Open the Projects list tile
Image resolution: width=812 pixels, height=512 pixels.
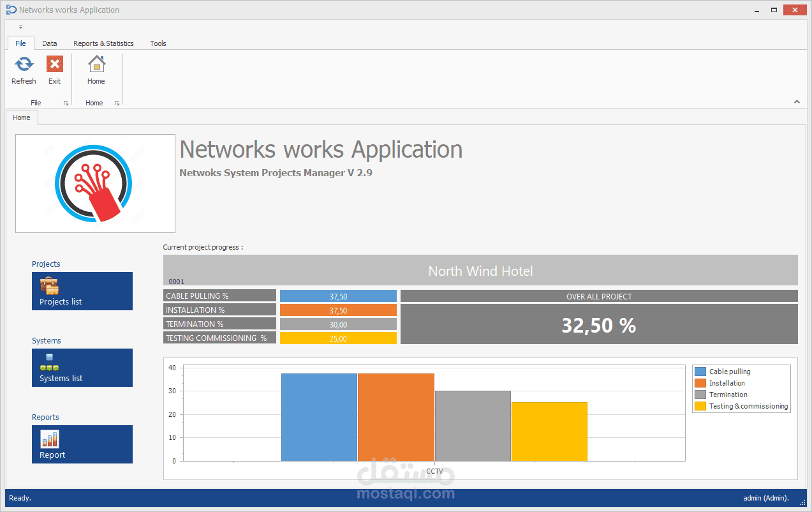click(82, 291)
